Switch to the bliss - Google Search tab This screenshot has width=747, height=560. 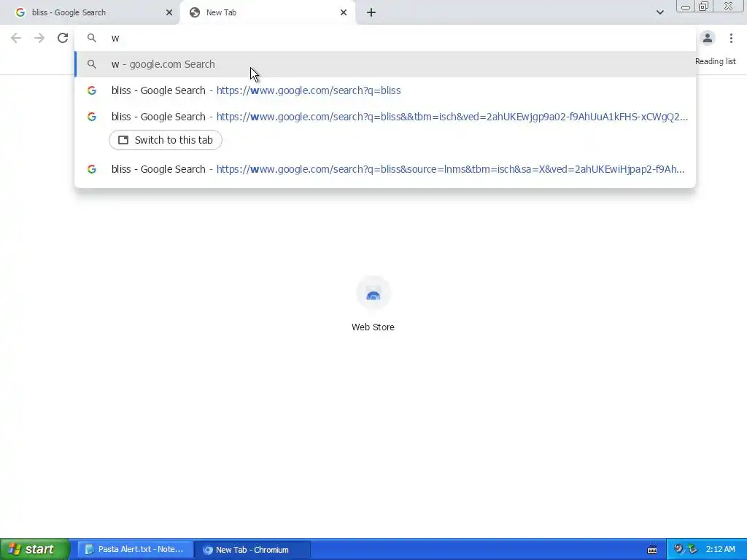[x=90, y=12]
